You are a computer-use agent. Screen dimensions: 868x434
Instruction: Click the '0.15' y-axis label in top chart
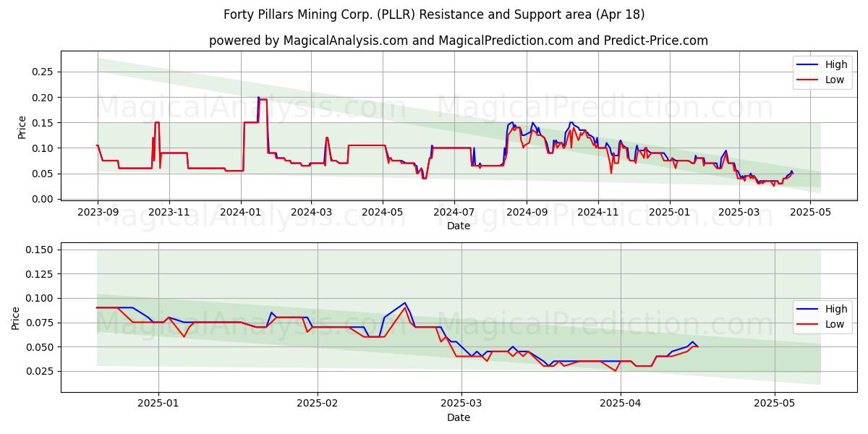click(43, 123)
